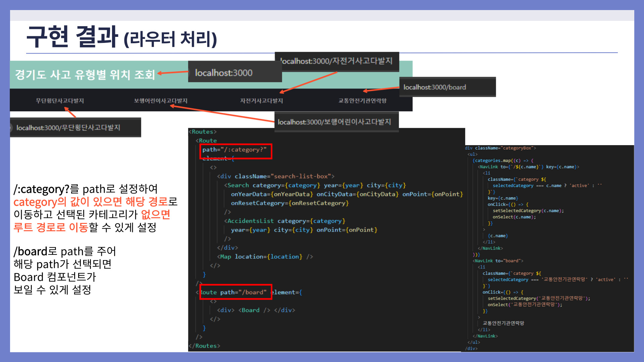Click the localhost:3000/무단횡단사고다발지 URL box
Screen dimensions: 644x362
coord(75,127)
